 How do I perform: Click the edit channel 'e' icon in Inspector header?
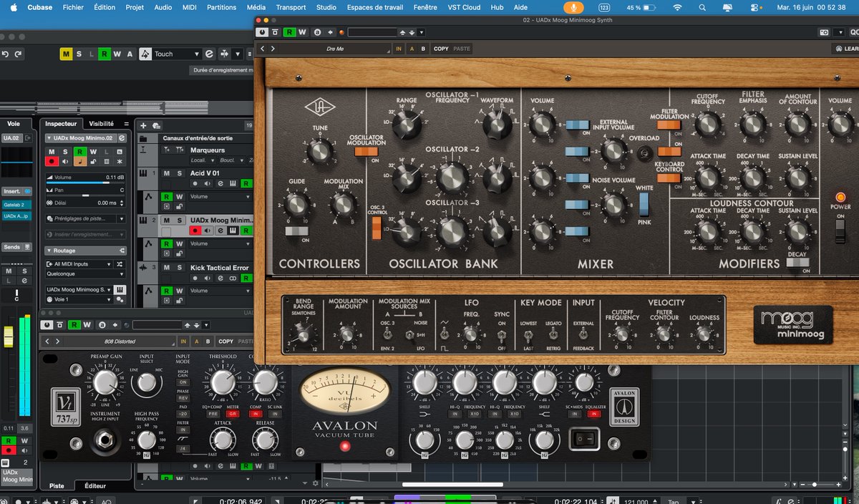[x=122, y=138]
